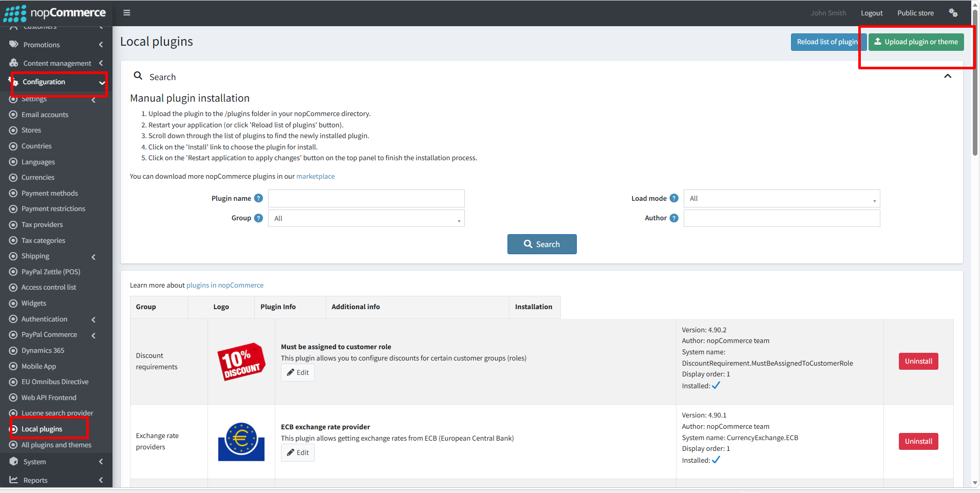Toggle the hamburger sidebar menu icon
The image size is (980, 493).
click(x=127, y=13)
